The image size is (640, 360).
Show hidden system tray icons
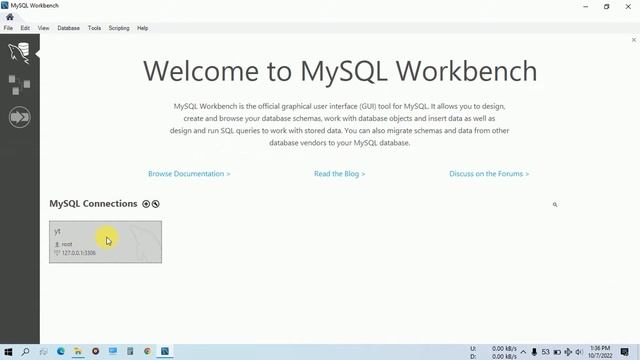coord(523,352)
